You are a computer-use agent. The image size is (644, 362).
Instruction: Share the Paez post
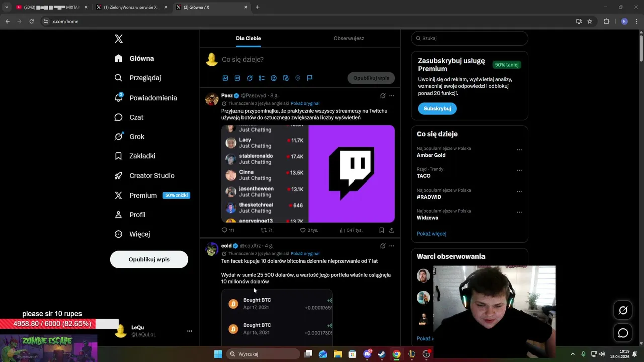pyautogui.click(x=392, y=230)
